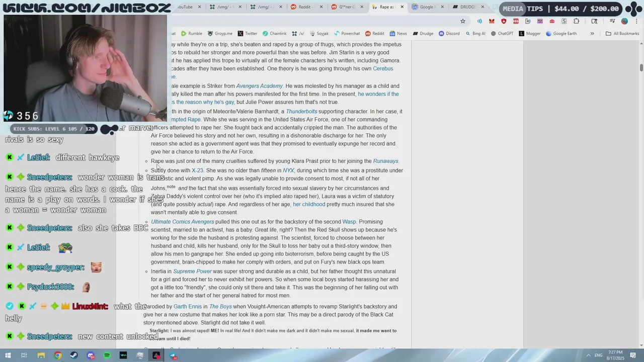Switch to the DRUDGE tab

[x=467, y=7]
